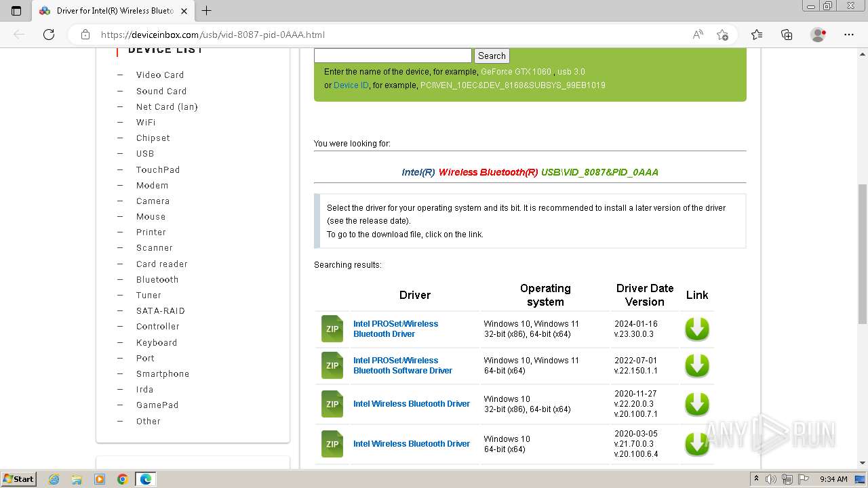Download the 2020-03-05 v.21.70.0.3 driver arrow

click(x=696, y=444)
